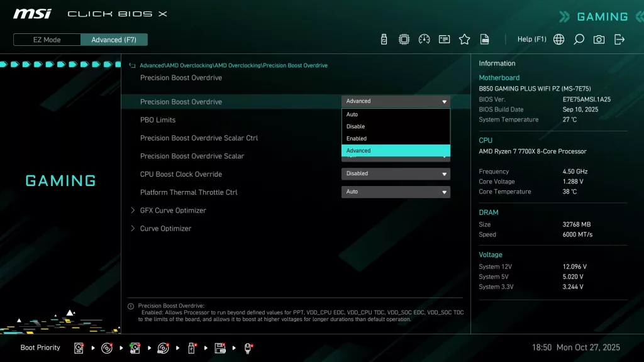The height and width of the screenshot is (362, 644).
Task: Open the BIOS log file icon
Action: click(485, 39)
